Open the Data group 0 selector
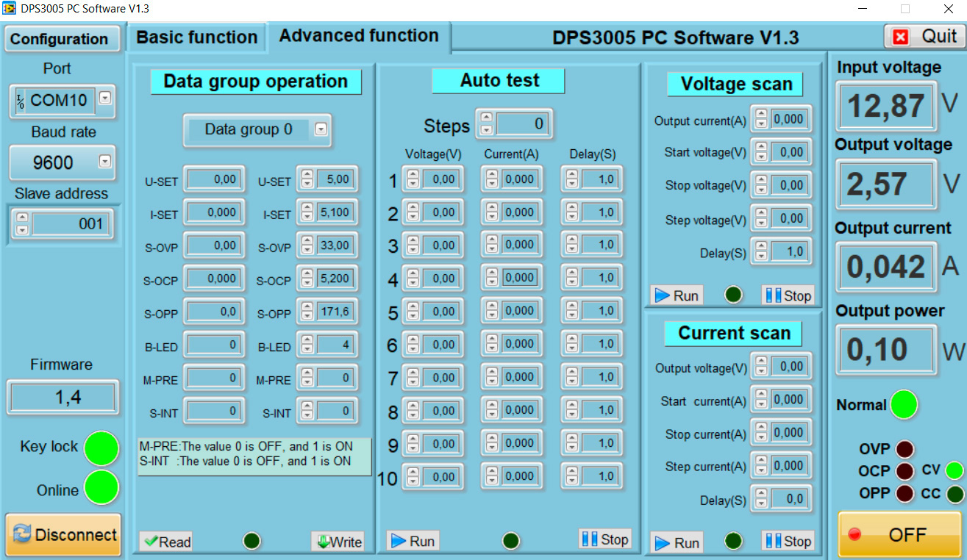The width and height of the screenshot is (967, 560). [321, 130]
